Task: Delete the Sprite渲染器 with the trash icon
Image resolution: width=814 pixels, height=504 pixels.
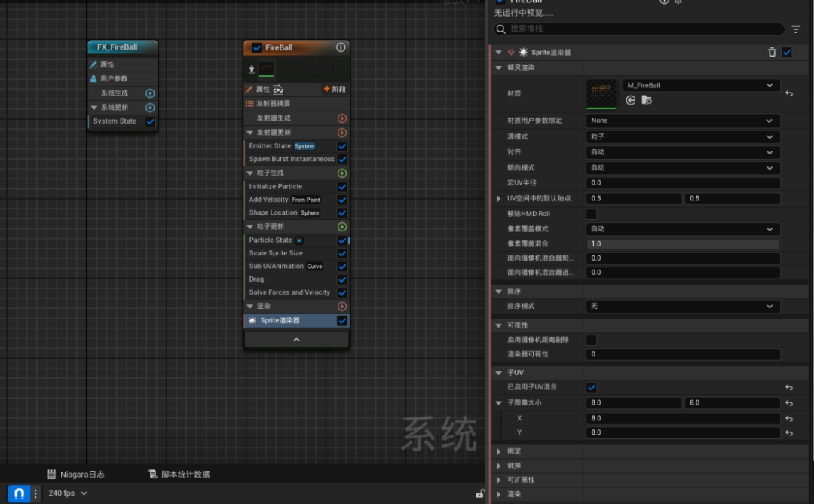Action: 772,52
